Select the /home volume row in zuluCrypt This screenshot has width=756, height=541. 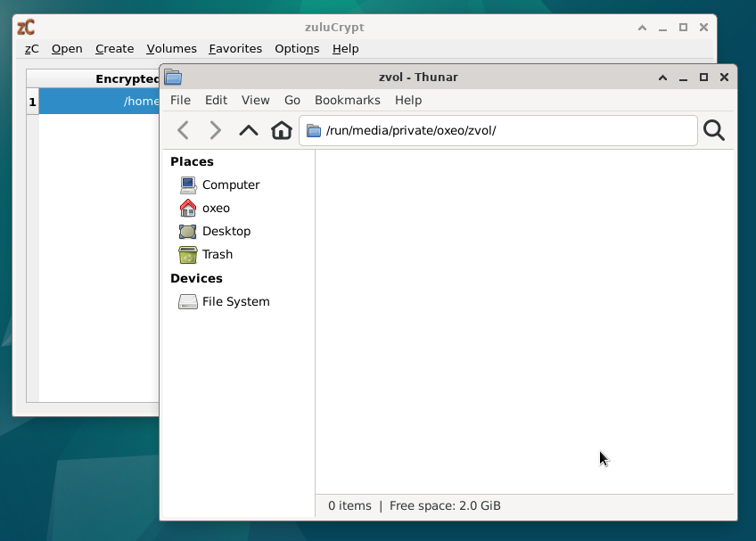tap(99, 102)
